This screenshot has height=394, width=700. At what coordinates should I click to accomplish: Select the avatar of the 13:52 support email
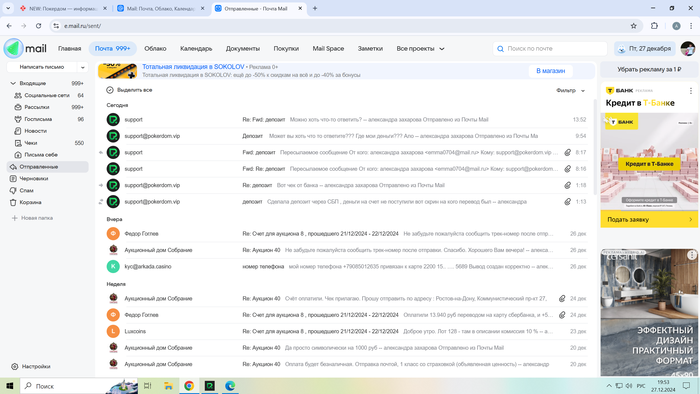(113, 120)
